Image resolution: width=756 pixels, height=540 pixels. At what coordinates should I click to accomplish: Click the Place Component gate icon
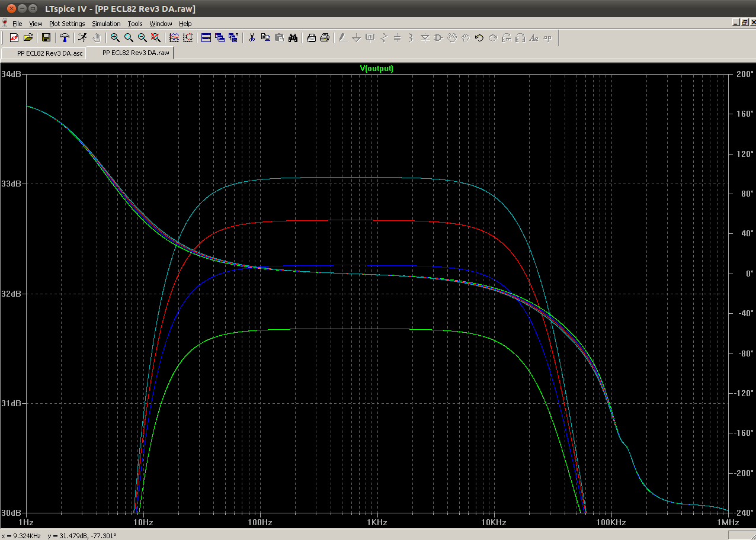click(x=438, y=38)
